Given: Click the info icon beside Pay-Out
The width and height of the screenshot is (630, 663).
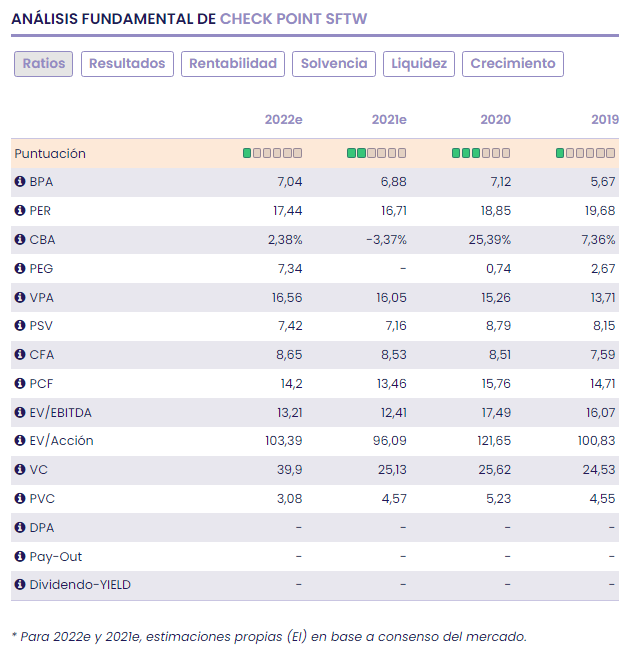Looking at the screenshot, I should (x=19, y=556).
